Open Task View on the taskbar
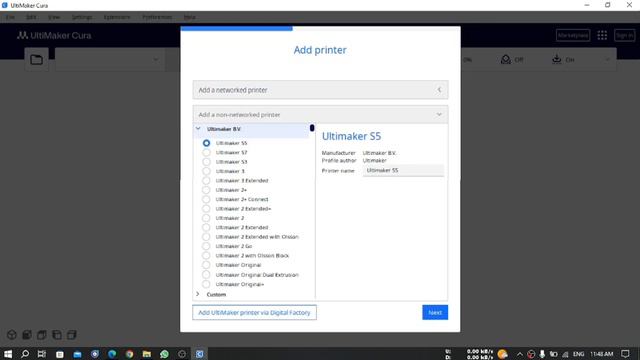Screen dimensions: 640x360 click(x=42, y=354)
